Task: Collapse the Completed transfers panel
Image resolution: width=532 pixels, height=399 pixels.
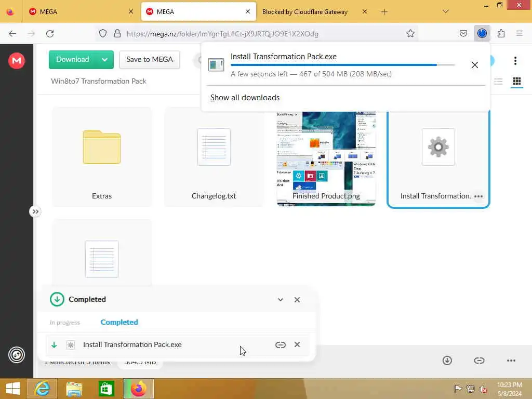Action: point(280,300)
